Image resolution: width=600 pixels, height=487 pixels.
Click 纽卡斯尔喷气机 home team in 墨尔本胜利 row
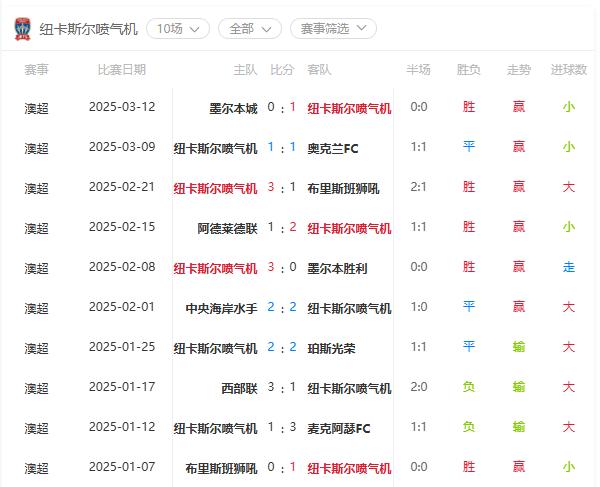click(x=215, y=269)
